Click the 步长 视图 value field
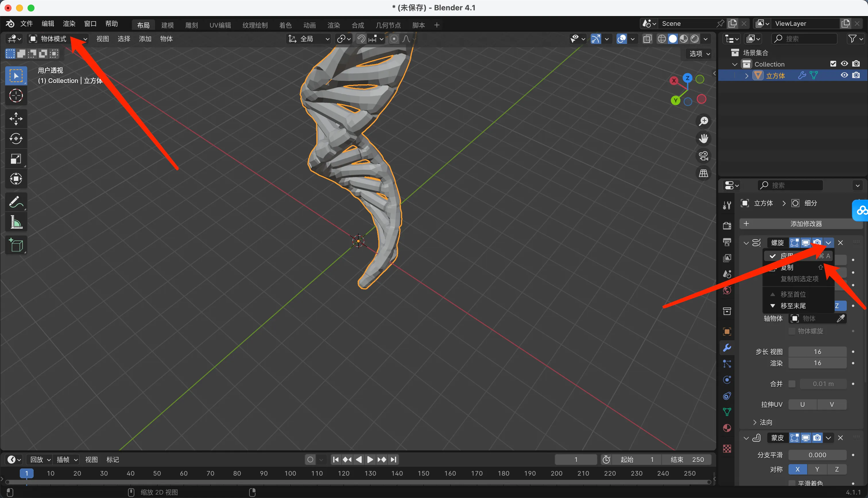This screenshot has width=868, height=498. tap(817, 352)
